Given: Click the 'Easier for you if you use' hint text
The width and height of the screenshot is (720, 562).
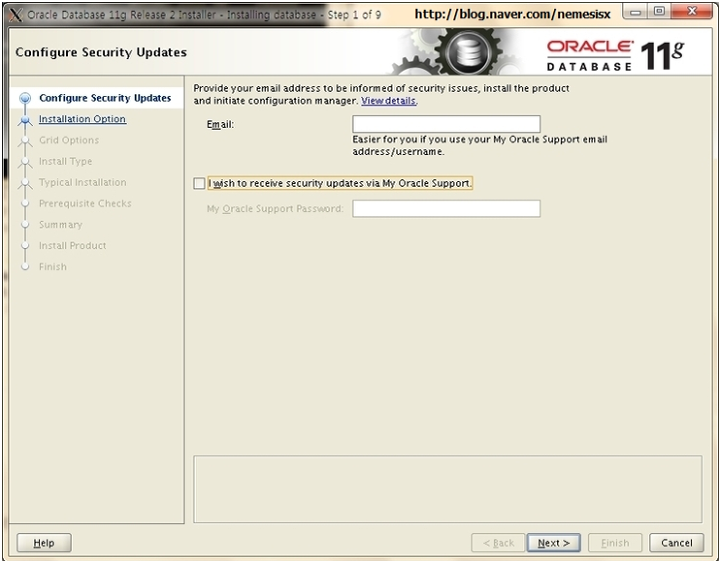Looking at the screenshot, I should point(480,145).
